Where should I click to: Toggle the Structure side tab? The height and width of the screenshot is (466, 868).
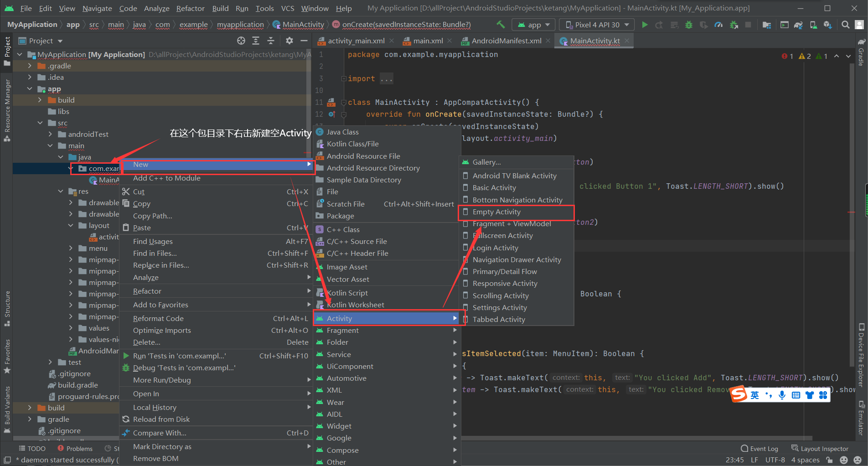tap(7, 308)
